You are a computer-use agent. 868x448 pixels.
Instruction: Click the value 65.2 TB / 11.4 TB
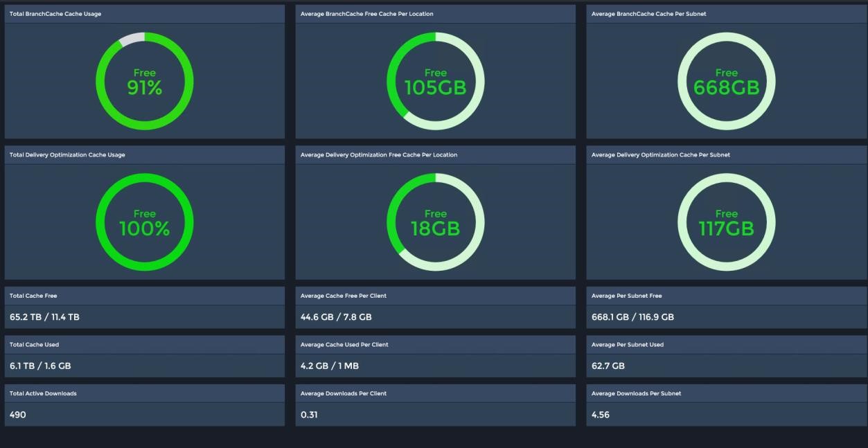44,317
